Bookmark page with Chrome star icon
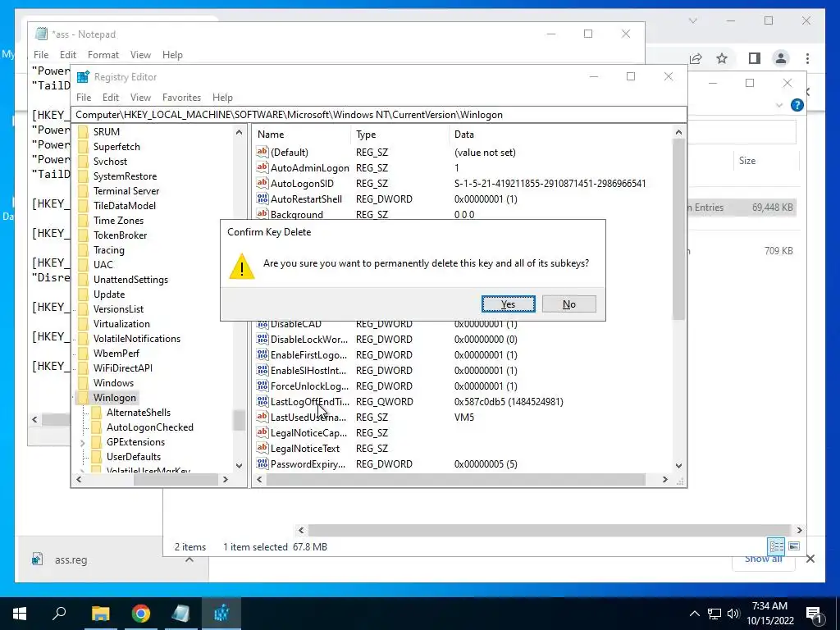This screenshot has height=630, width=840. (x=722, y=58)
